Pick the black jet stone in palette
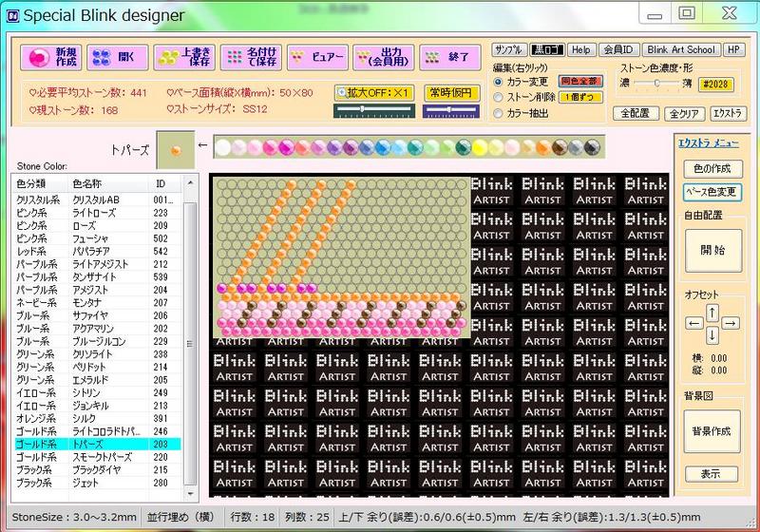 pyautogui.click(x=591, y=147)
